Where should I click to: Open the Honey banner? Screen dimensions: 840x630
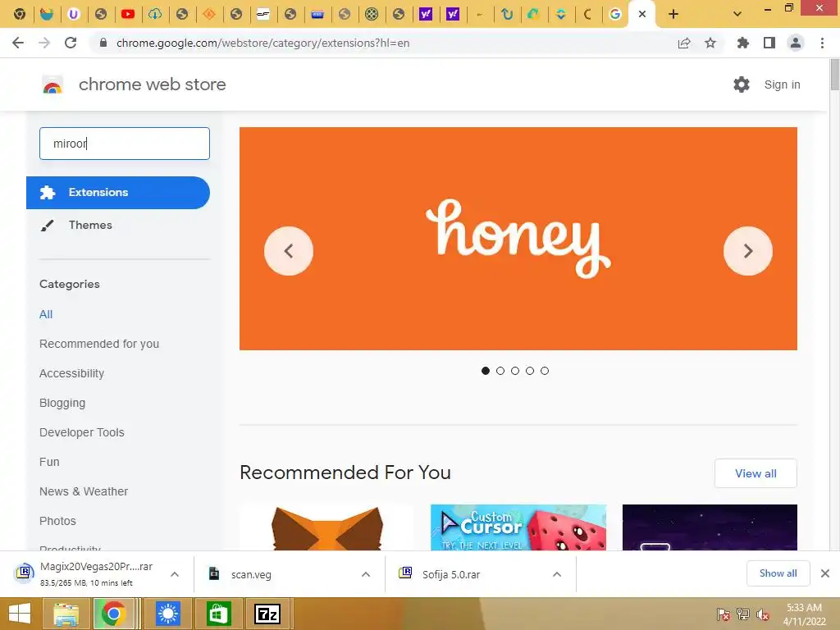pos(518,239)
